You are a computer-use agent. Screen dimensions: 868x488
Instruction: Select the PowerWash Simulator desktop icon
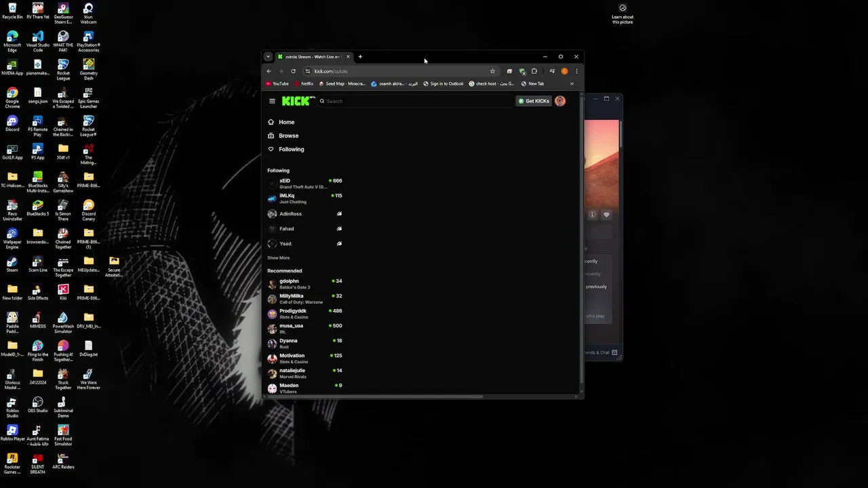pyautogui.click(x=63, y=323)
